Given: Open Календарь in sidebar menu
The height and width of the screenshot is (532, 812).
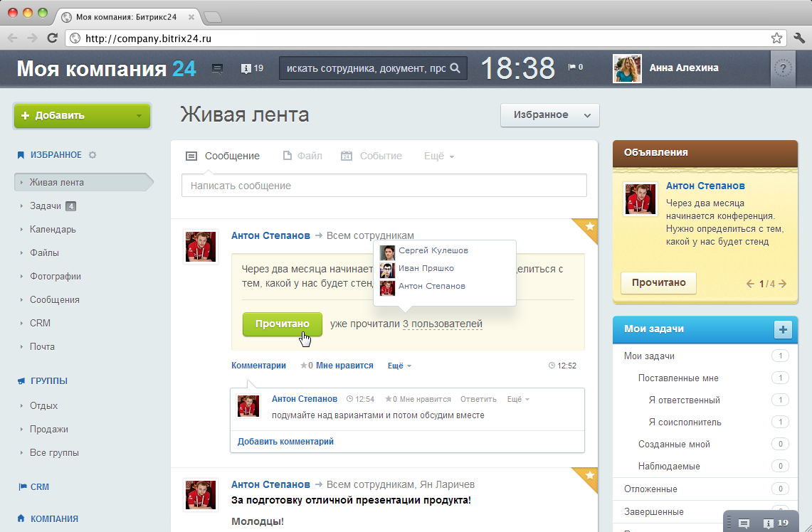Looking at the screenshot, I should [53, 229].
